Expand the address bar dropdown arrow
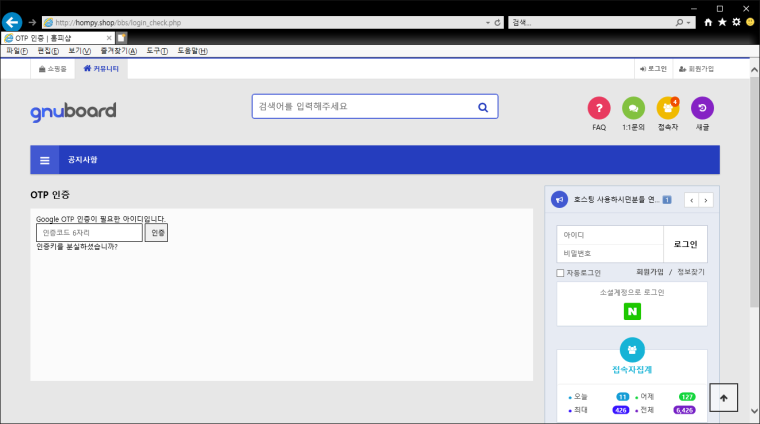This screenshot has height=424, width=760. coord(487,22)
